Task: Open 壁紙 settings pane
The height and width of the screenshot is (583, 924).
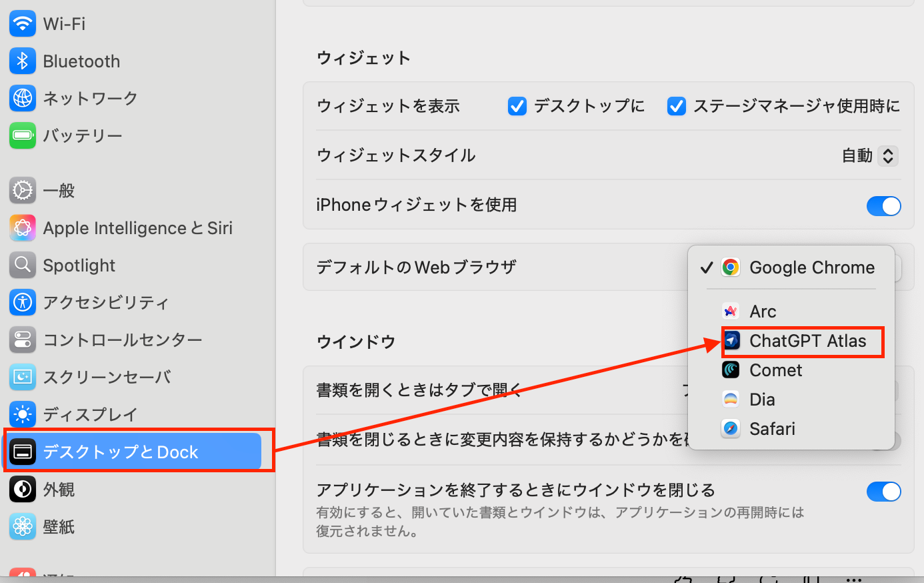Action: 133,527
